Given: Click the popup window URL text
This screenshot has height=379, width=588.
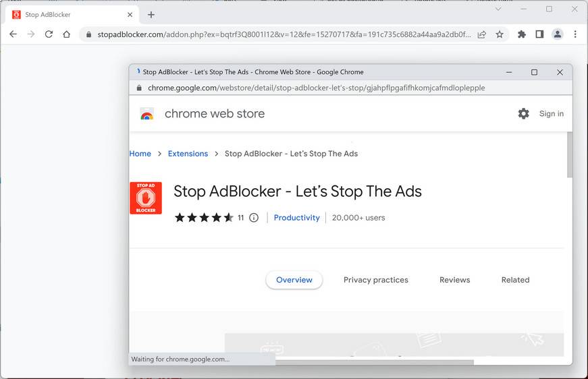Looking at the screenshot, I should tap(316, 88).
